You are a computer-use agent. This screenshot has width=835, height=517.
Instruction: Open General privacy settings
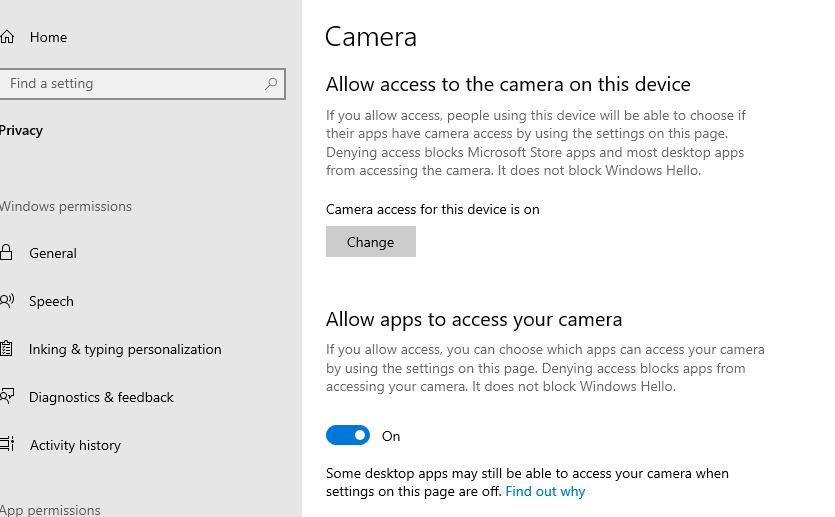(53, 253)
